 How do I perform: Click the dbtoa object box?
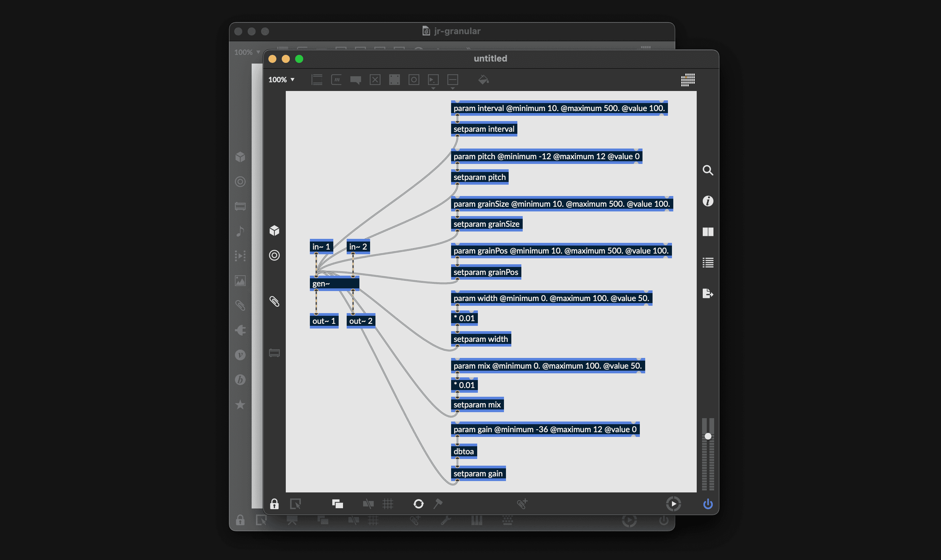click(463, 451)
